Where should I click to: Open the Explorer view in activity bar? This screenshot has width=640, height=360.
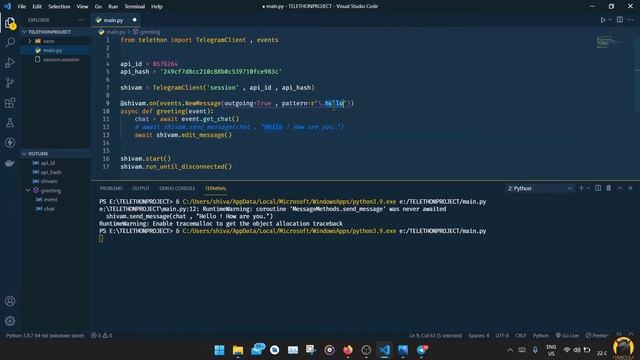coord(10,23)
